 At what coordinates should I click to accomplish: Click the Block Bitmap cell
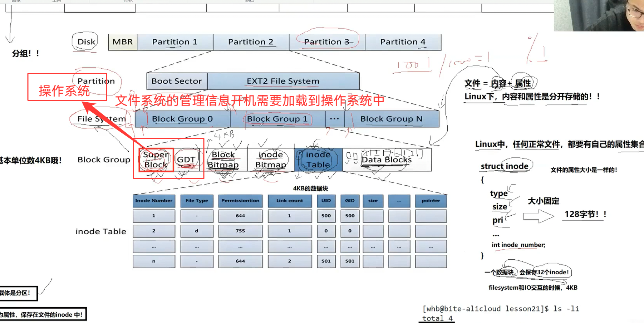pos(223,160)
